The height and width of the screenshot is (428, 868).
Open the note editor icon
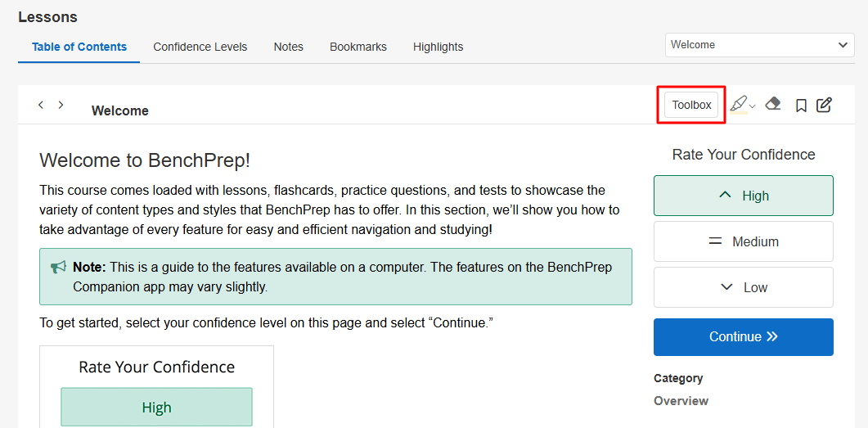coord(824,105)
